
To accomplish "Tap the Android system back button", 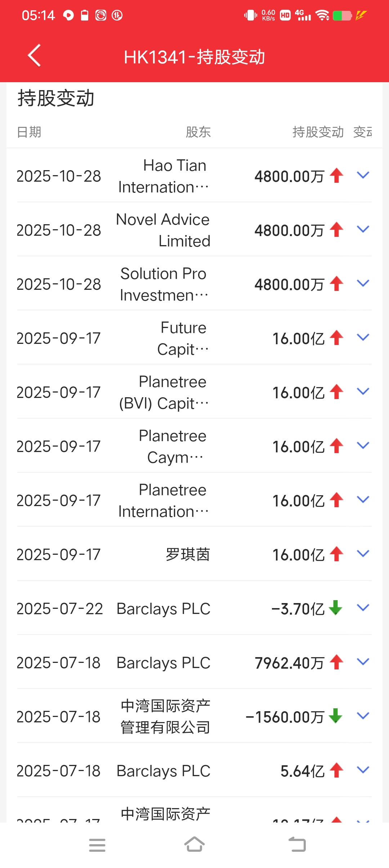I will click(x=297, y=844).
